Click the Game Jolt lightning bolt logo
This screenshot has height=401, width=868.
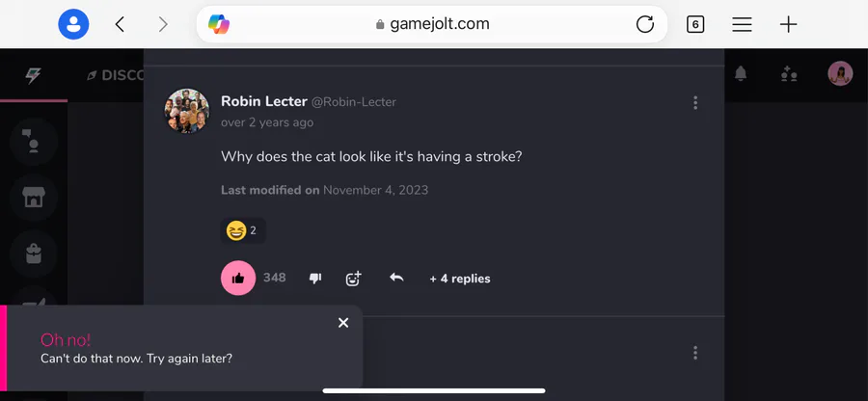click(x=34, y=75)
